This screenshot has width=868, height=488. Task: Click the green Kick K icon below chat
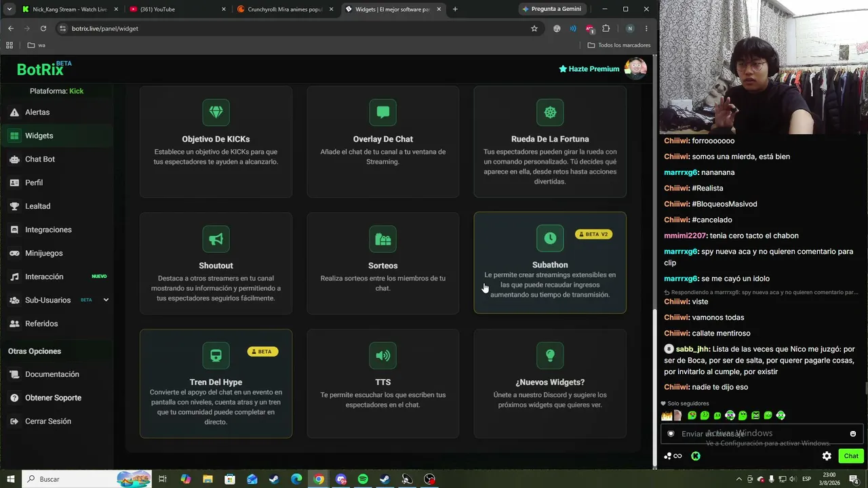695,456
